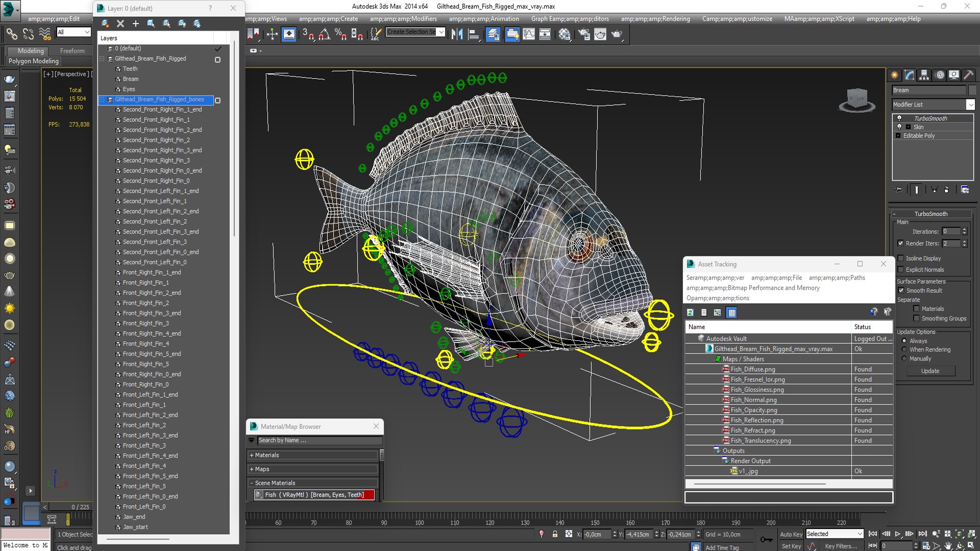Image resolution: width=980 pixels, height=551 pixels.
Task: Open the Utilities hammer panel tab
Action: click(968, 75)
